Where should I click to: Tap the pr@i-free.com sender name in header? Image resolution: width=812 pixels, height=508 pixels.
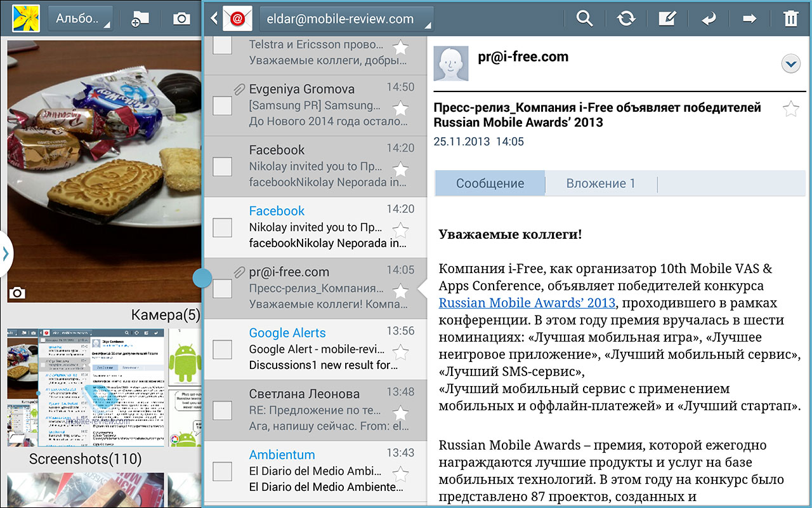[x=523, y=57]
